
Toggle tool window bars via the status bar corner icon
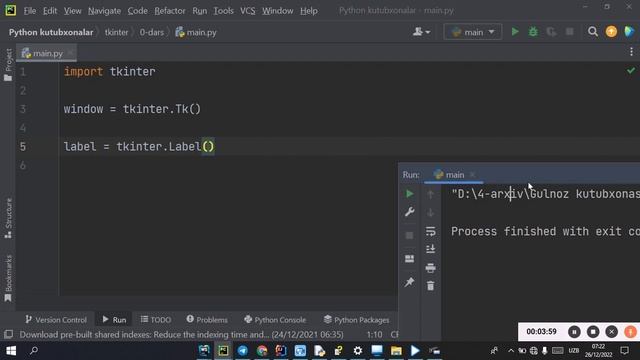coord(8,334)
